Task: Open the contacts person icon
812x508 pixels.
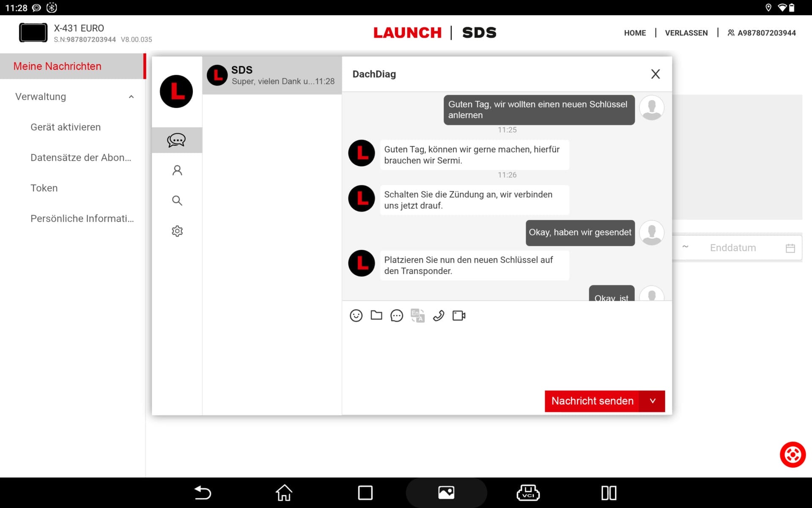Action: point(177,170)
